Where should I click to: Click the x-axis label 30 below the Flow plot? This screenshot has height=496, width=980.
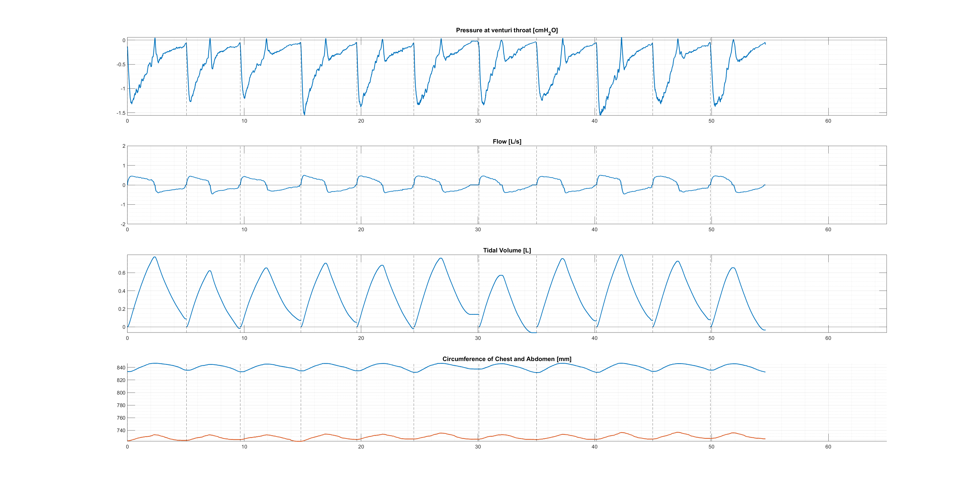pyautogui.click(x=478, y=230)
